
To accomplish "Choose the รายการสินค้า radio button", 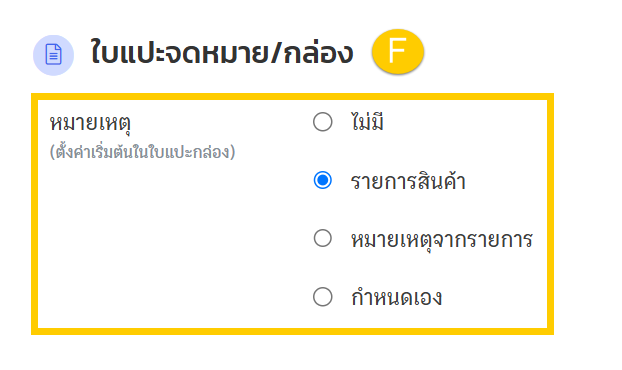I will [x=323, y=180].
